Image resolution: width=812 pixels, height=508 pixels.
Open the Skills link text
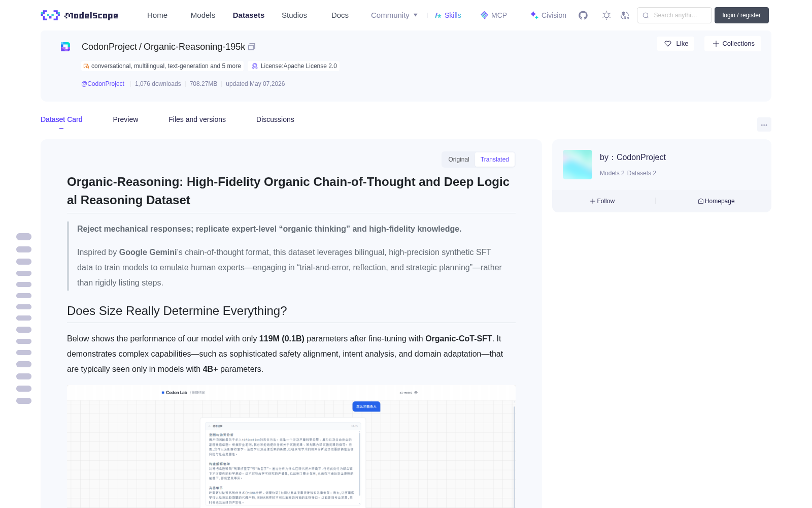(x=453, y=15)
